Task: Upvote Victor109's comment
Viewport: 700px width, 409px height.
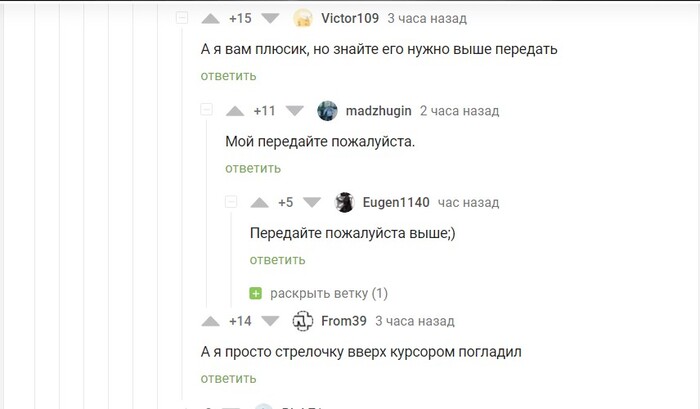Action: (211, 19)
